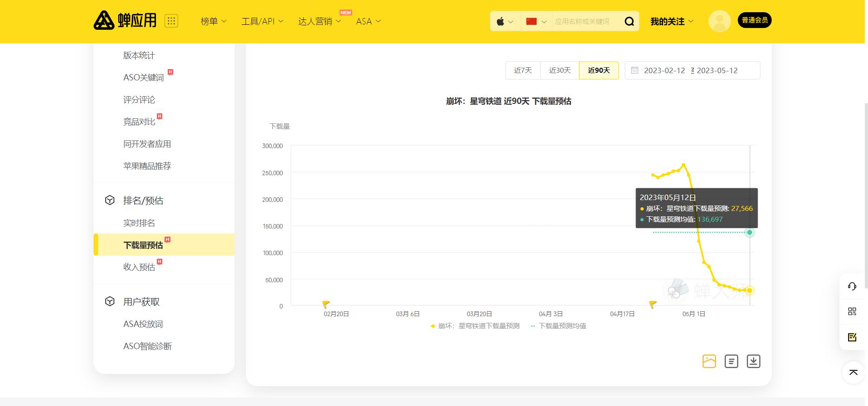
Task: Expand the ASA top menu
Action: click(x=368, y=21)
